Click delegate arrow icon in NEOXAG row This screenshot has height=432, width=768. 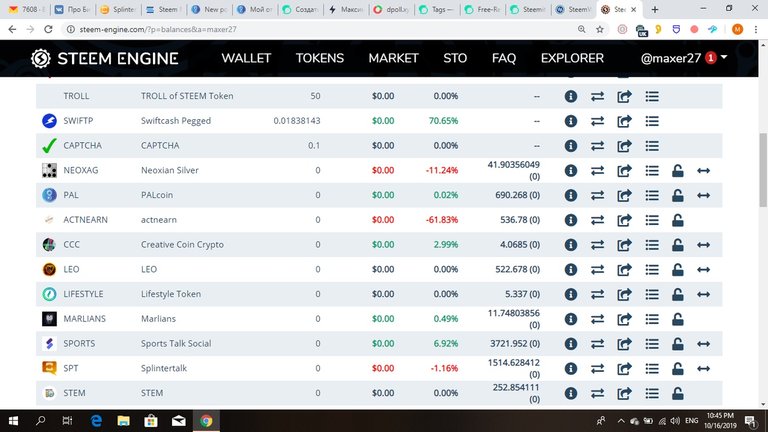(703, 170)
